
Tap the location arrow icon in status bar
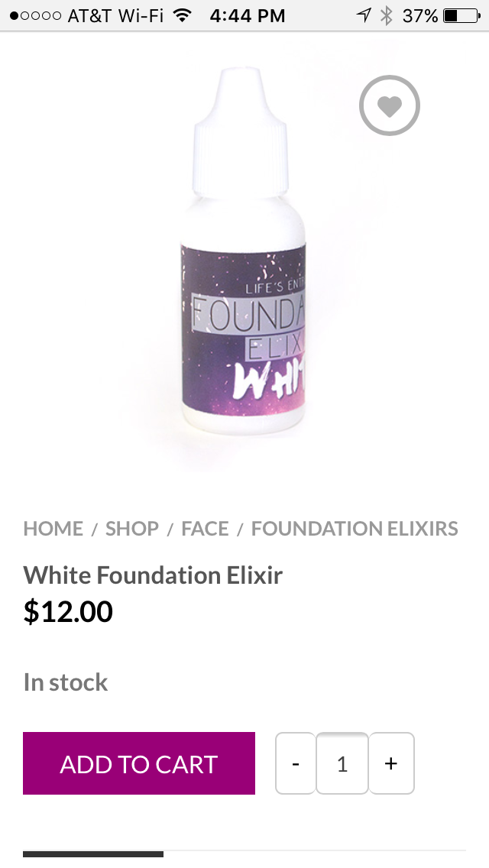click(x=364, y=15)
